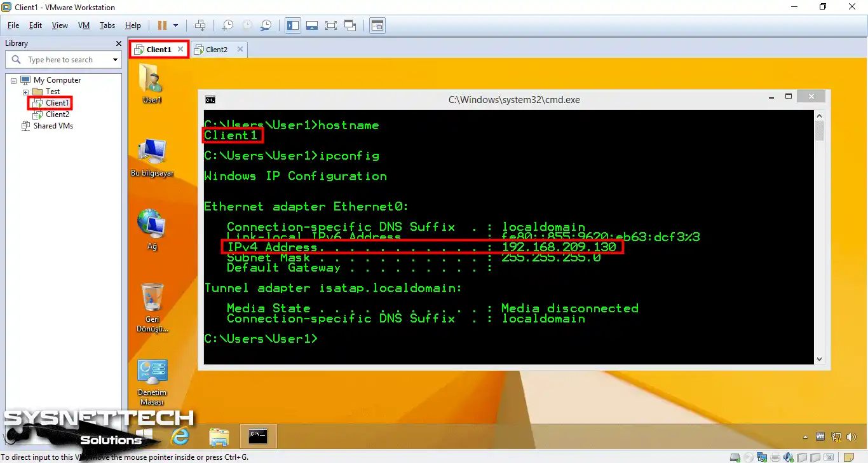This screenshot has width=868, height=463.
Task: Toggle the thumbnail bar display
Action: [x=311, y=25]
